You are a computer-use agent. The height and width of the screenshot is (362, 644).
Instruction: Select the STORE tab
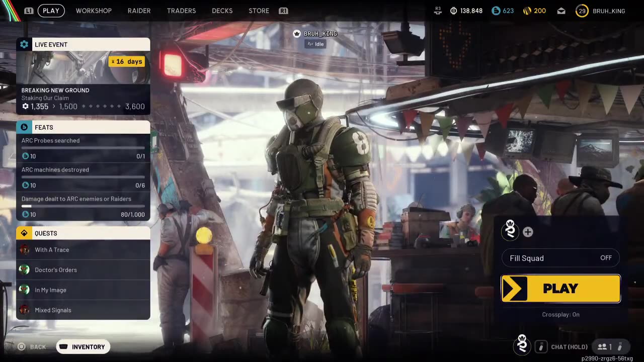(259, 11)
